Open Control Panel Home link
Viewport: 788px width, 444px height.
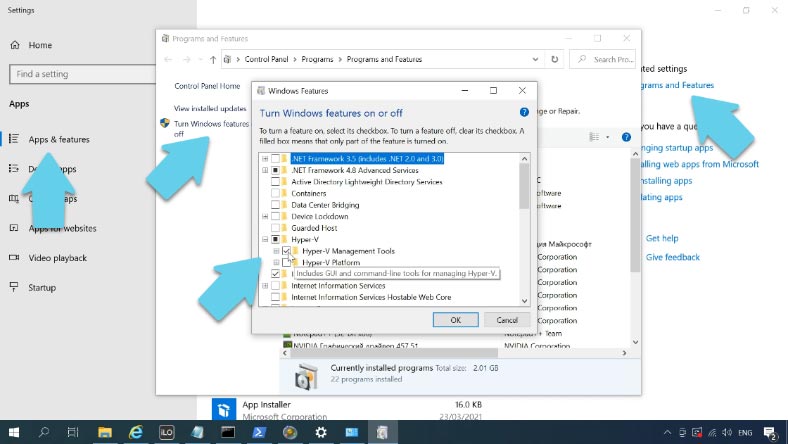tap(207, 86)
